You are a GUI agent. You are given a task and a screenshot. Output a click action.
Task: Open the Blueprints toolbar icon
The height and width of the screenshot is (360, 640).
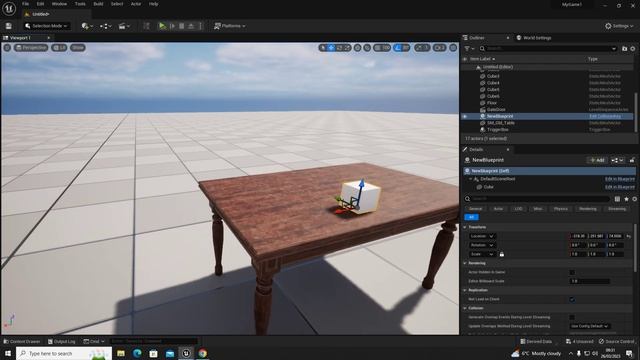105,26
